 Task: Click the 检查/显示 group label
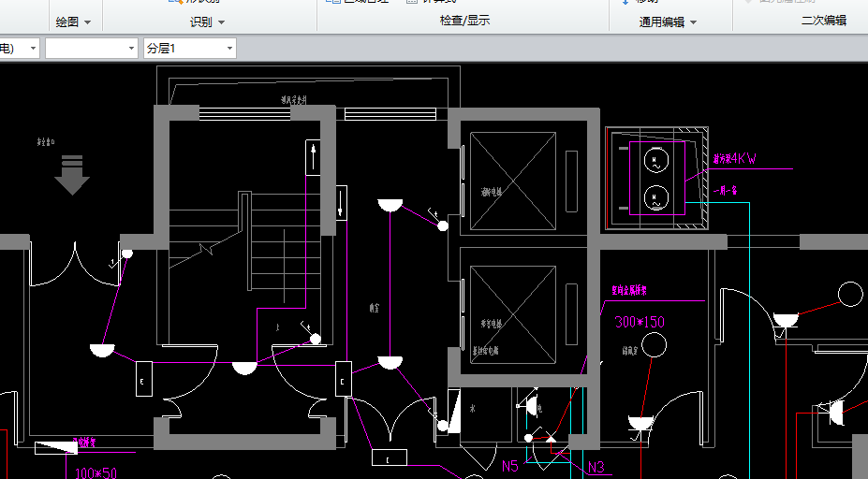[x=464, y=21]
